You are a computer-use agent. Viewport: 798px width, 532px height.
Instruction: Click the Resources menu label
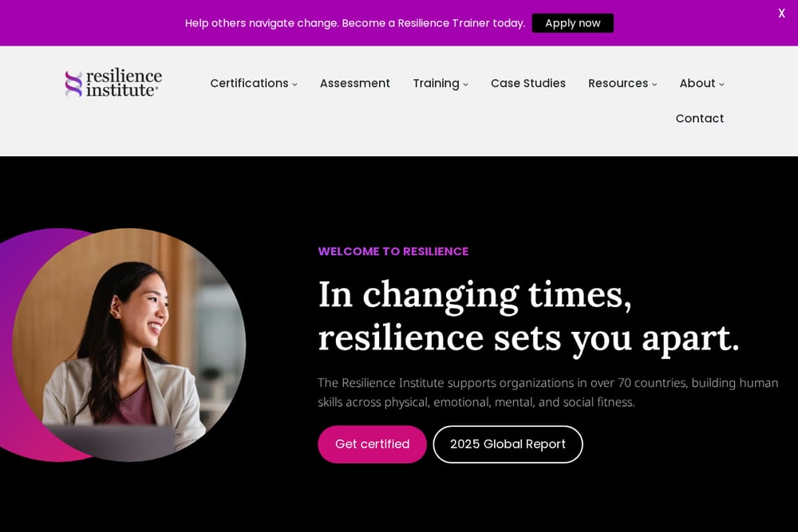(x=618, y=83)
